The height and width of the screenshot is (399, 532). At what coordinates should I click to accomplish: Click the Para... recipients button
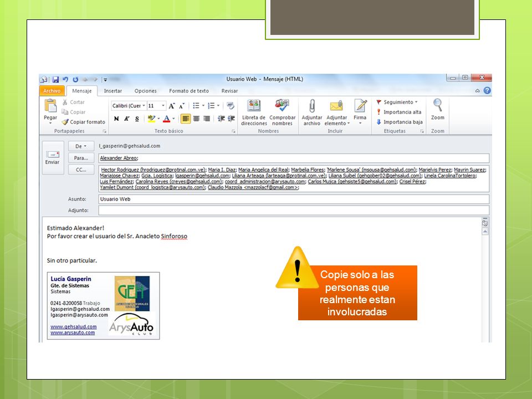click(x=81, y=158)
